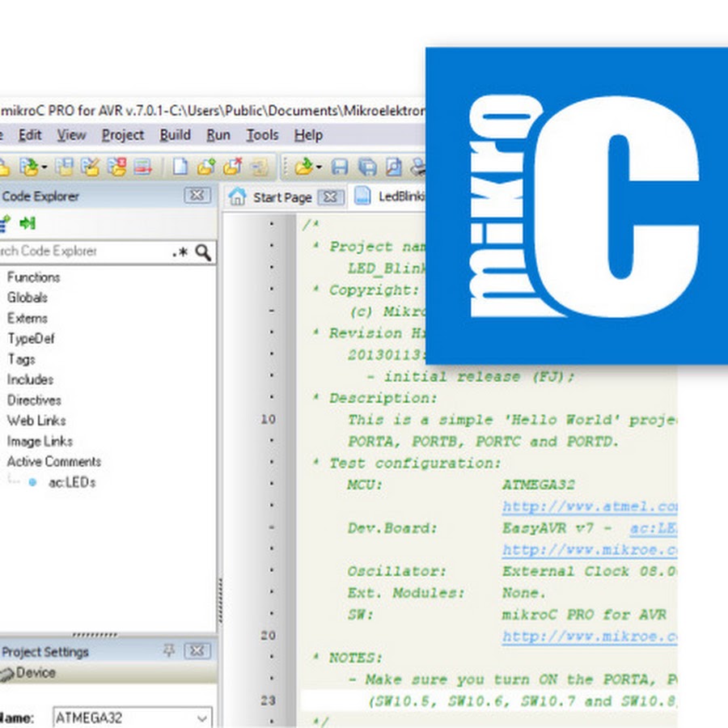This screenshot has width=728, height=728.
Task: Click the ac:LE active comment link
Action: pyautogui.click(x=654, y=528)
